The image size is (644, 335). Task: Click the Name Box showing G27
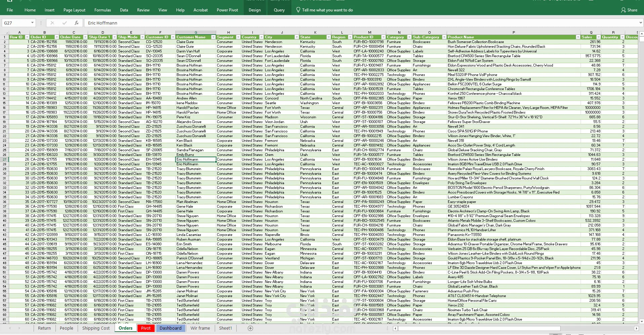[x=16, y=23]
